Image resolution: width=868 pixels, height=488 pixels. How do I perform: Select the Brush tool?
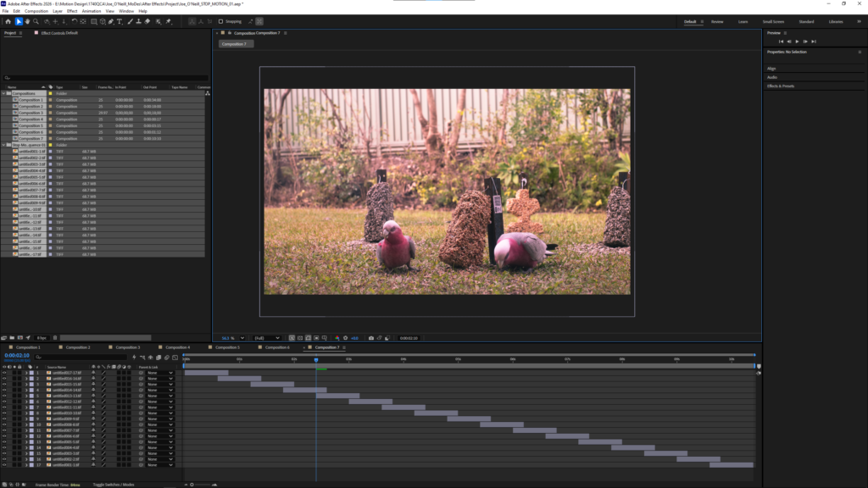[130, 21]
